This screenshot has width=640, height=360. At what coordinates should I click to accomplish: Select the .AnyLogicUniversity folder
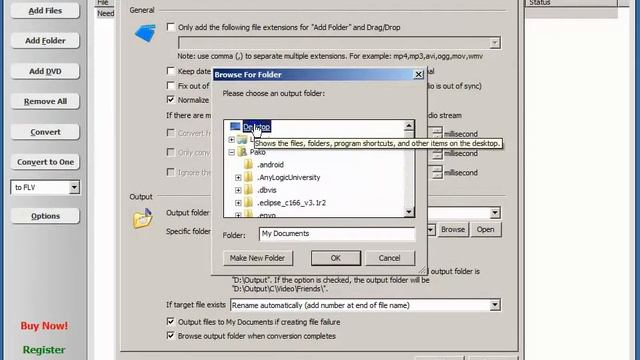289,178
